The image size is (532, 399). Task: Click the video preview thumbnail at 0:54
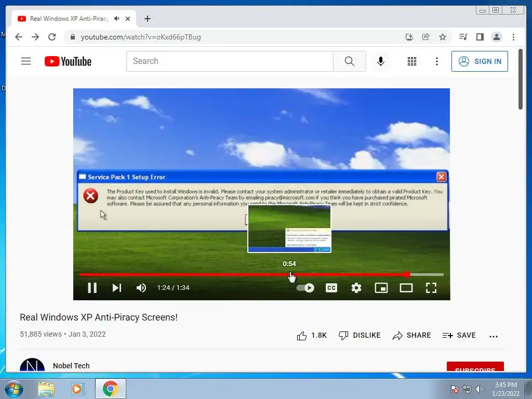tap(289, 229)
